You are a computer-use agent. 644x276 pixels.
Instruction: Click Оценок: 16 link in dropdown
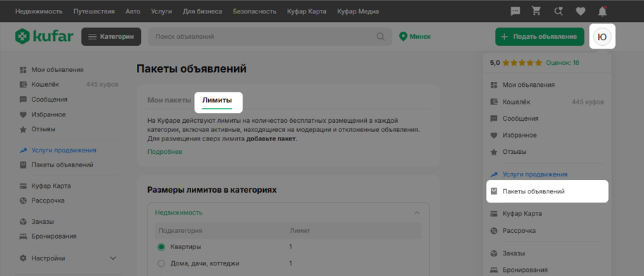click(563, 63)
